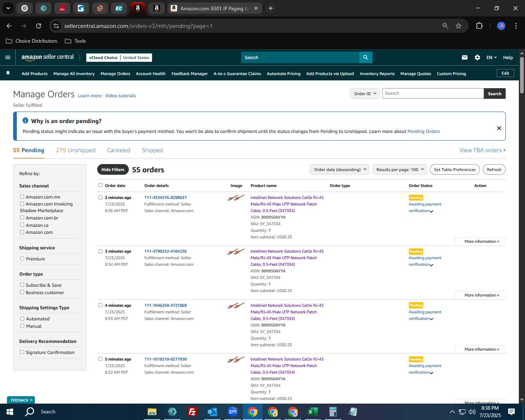Viewport: 525px width, 420px height.
Task: Select the checkbox for order 111-4790232-4104236
Action: 100,251
